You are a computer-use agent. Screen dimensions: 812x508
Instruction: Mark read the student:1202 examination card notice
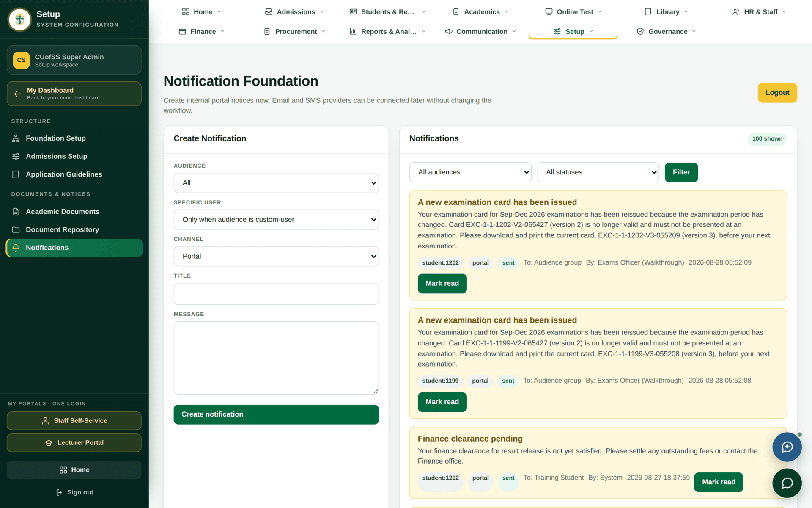click(x=442, y=284)
